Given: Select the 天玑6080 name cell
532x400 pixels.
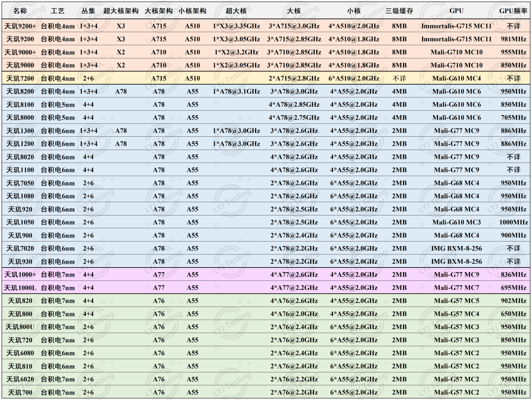Looking at the screenshot, I should coord(20,353).
